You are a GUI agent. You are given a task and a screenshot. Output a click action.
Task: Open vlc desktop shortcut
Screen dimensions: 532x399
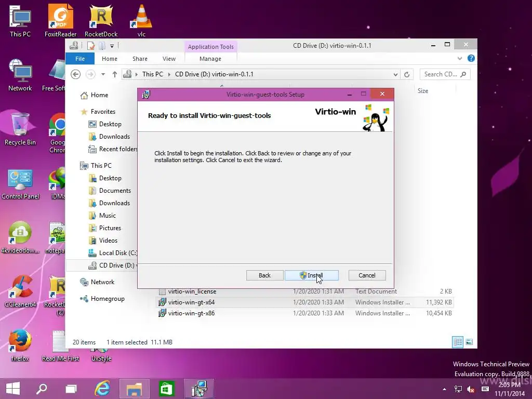coord(141,21)
